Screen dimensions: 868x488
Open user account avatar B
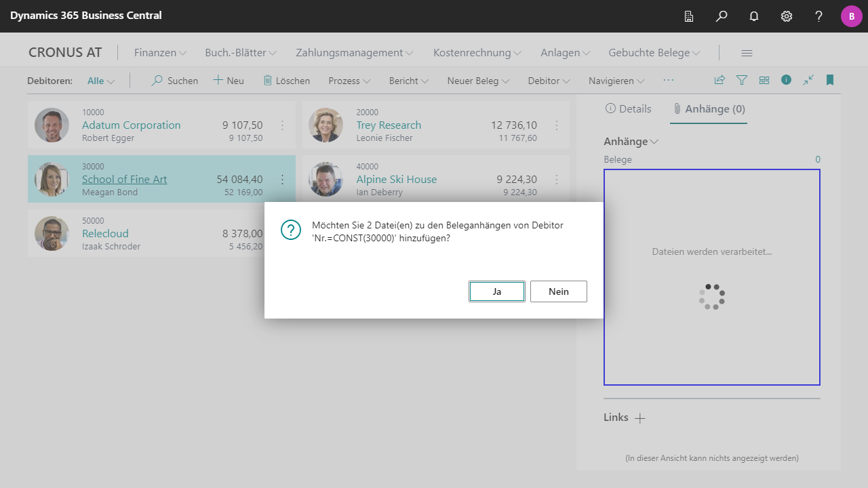[852, 16]
